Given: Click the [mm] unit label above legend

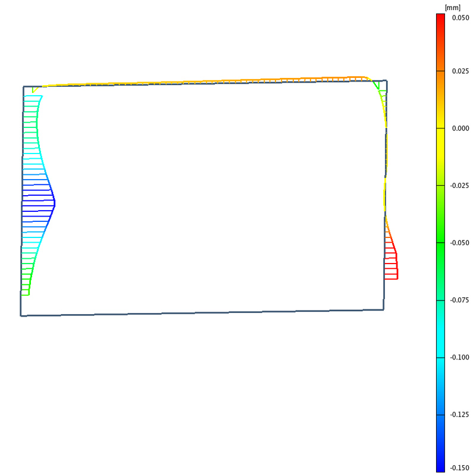Looking at the screenshot, I should click(x=453, y=8).
